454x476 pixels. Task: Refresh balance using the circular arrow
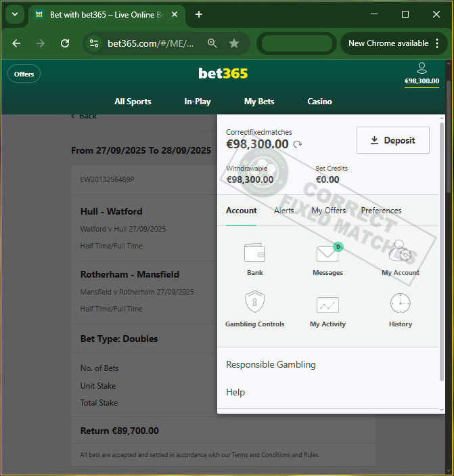click(297, 144)
